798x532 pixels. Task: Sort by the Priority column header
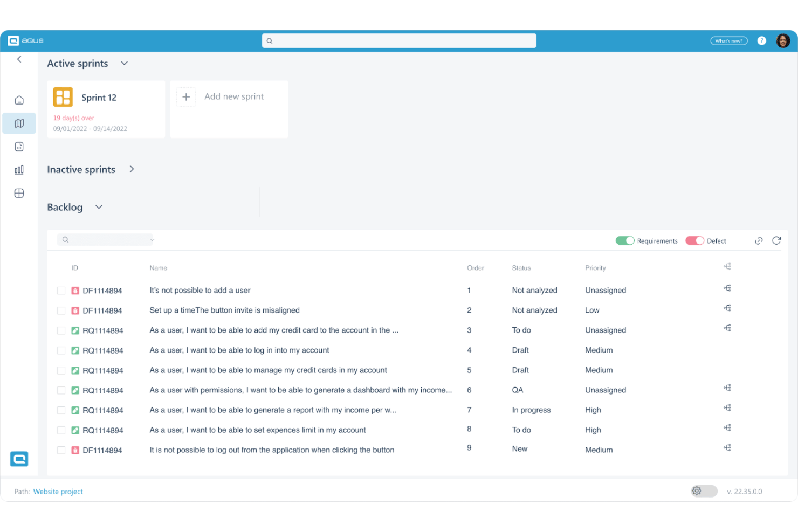[x=595, y=268]
